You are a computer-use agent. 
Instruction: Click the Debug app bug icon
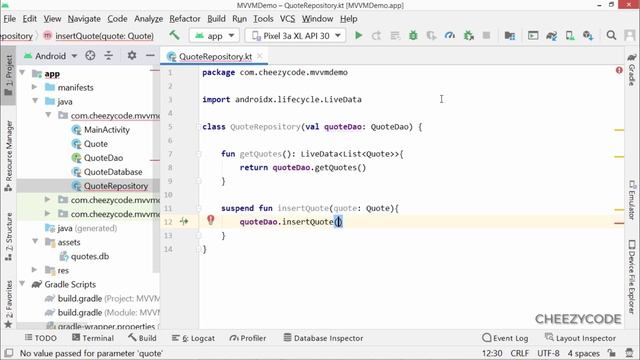413,36
